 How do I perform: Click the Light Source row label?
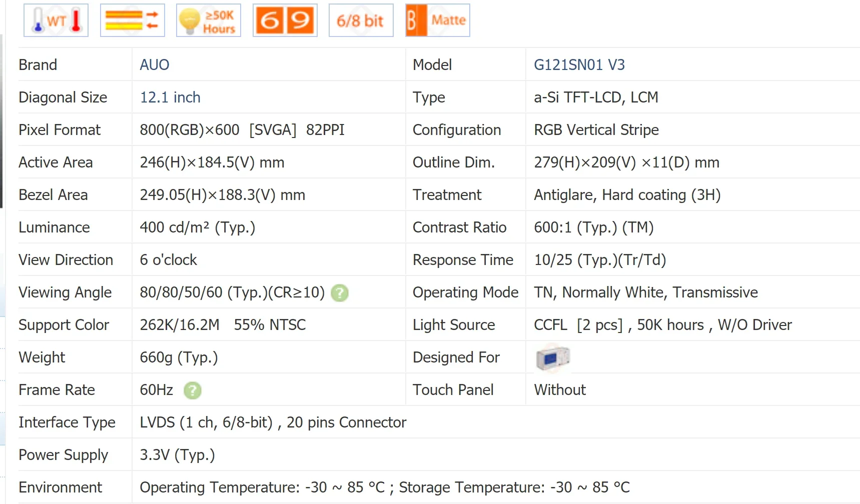click(454, 325)
